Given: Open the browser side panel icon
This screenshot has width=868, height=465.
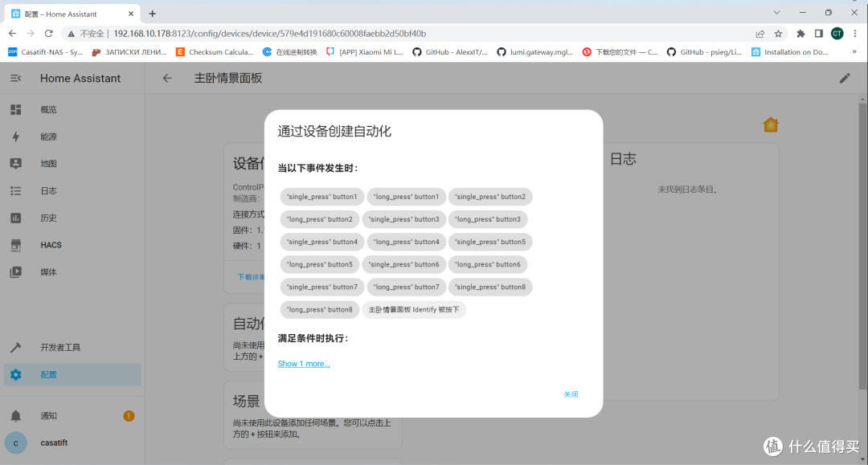Looking at the screenshot, I should 819,34.
